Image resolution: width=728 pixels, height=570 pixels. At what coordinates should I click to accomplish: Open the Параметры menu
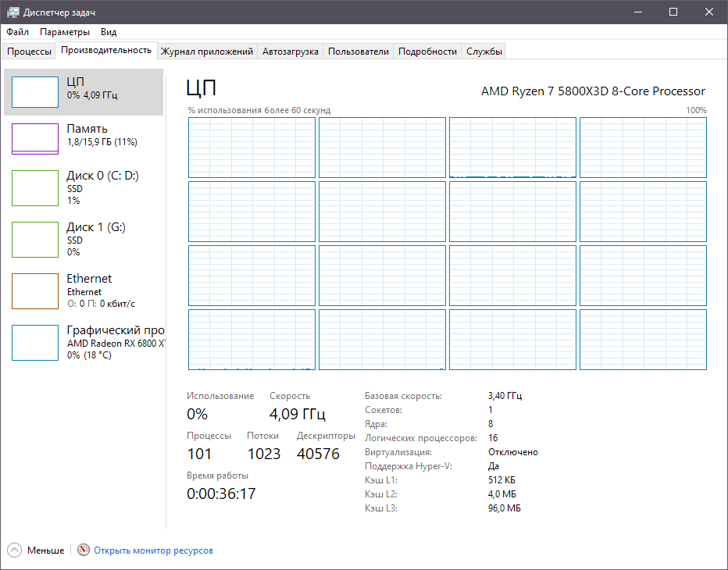[65, 32]
